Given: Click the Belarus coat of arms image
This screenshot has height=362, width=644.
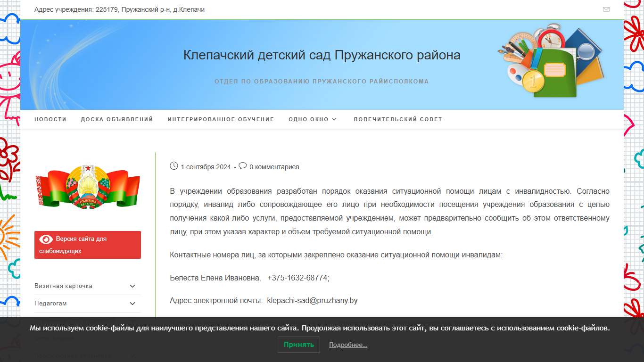Looking at the screenshot, I should click(x=88, y=186).
